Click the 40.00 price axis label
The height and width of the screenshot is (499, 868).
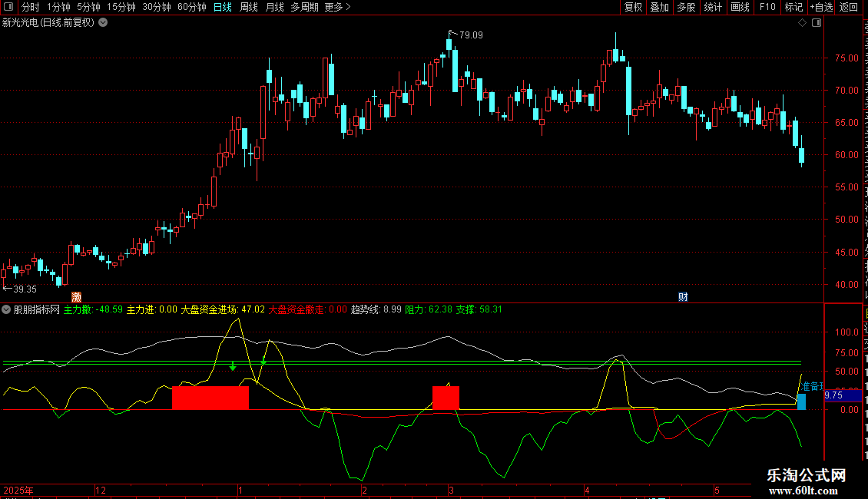846,284
